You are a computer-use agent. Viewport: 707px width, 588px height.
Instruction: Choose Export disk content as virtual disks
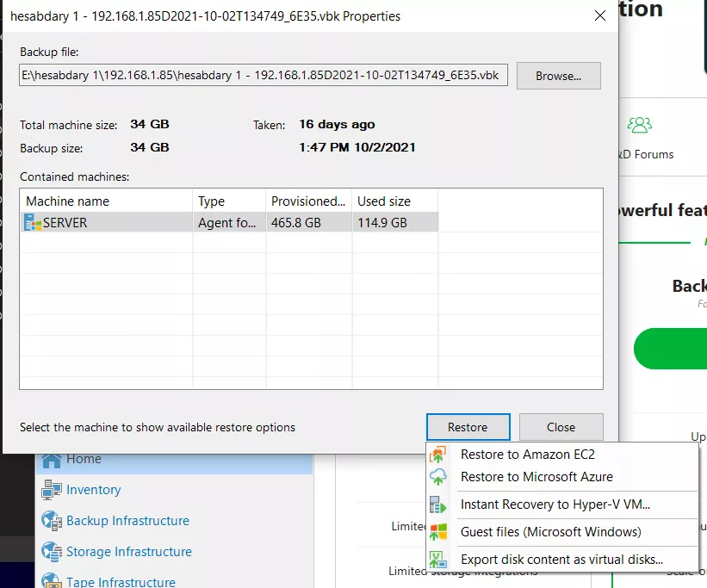coord(561,560)
